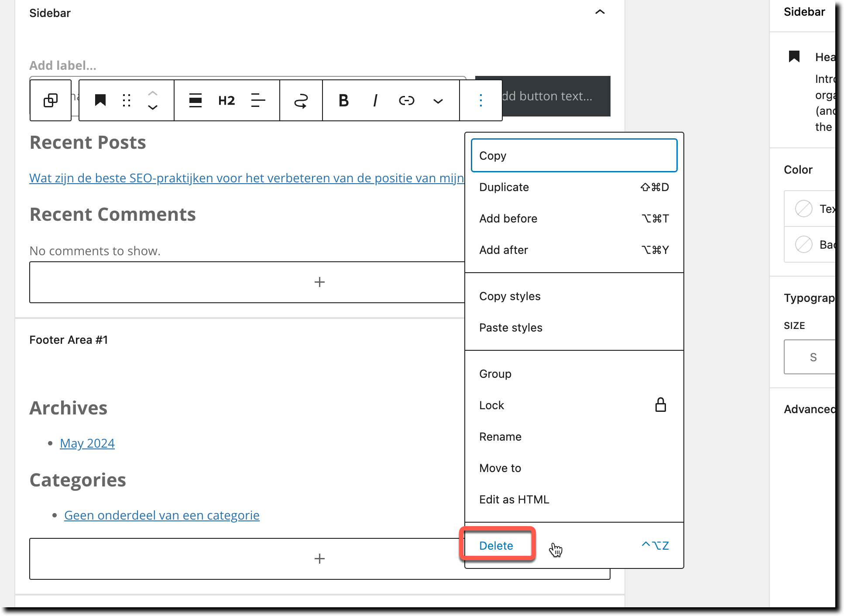844x616 pixels.
Task: Click the Categories heading
Action: click(78, 480)
